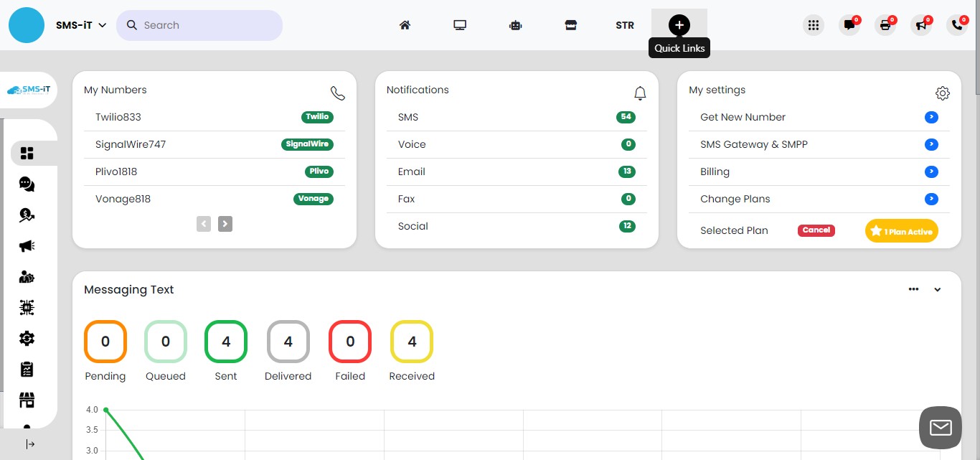Open Get New Number arrow
The width and height of the screenshot is (980, 460).
pyautogui.click(x=931, y=117)
